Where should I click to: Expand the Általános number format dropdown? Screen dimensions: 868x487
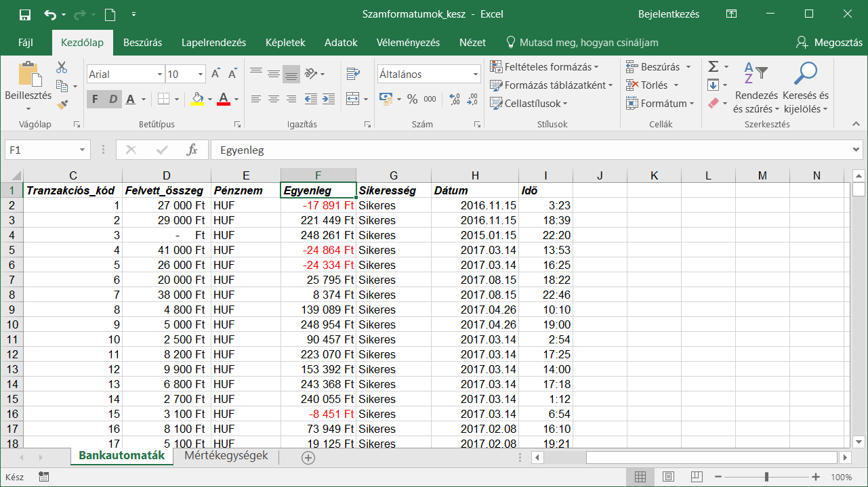click(x=476, y=75)
